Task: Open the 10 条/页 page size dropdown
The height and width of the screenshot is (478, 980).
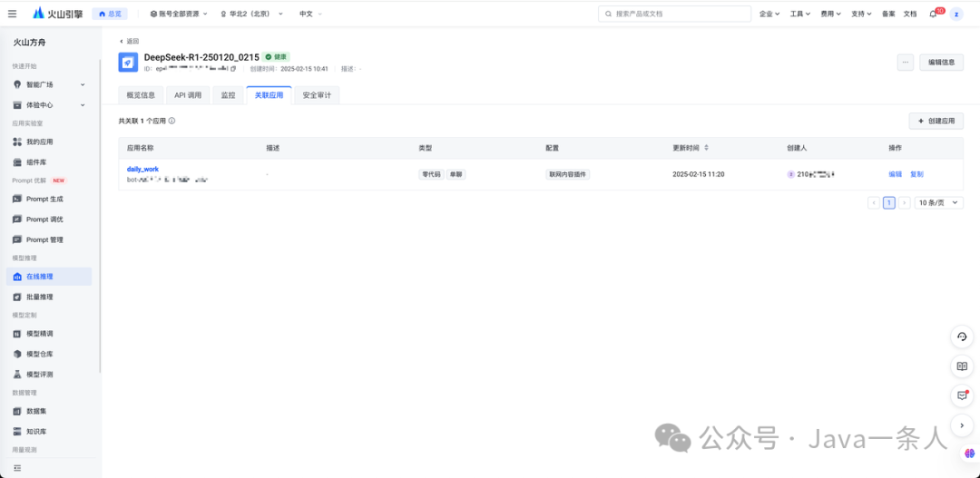Action: (939, 202)
